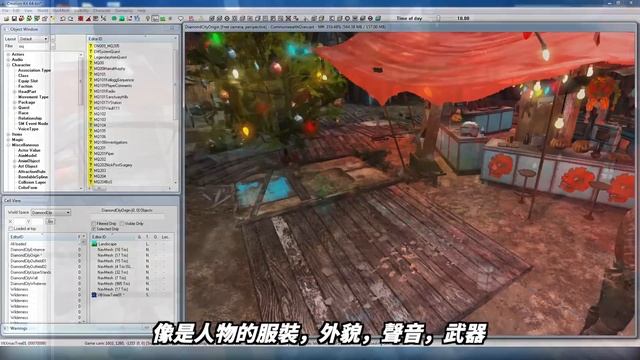Select the Landscape row in Cell View
The height and width of the screenshot is (360, 640).
click(131, 244)
